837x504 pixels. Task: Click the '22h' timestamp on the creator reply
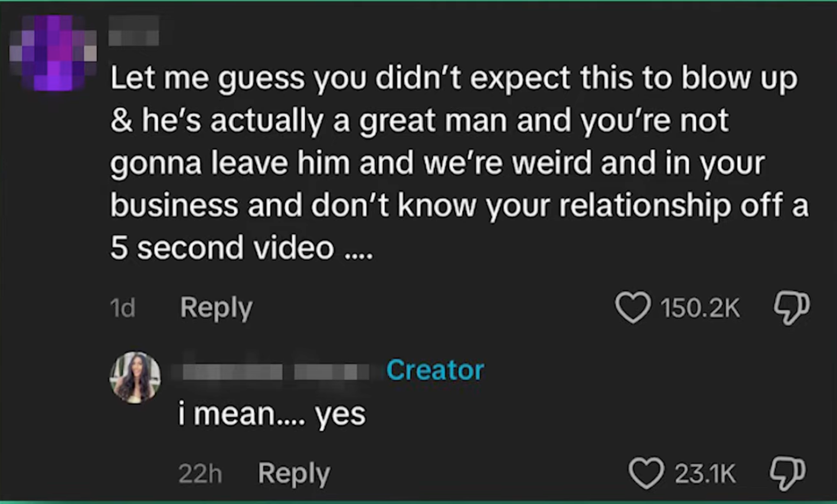pyautogui.click(x=200, y=474)
